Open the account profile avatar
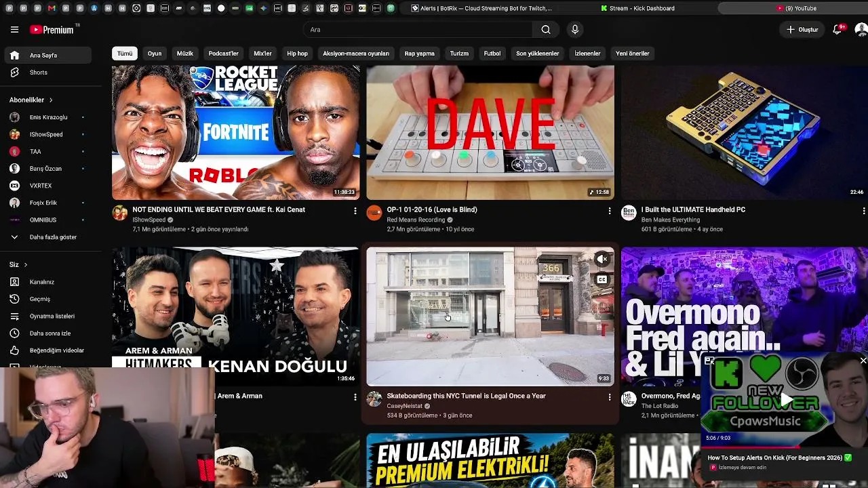 861,30
